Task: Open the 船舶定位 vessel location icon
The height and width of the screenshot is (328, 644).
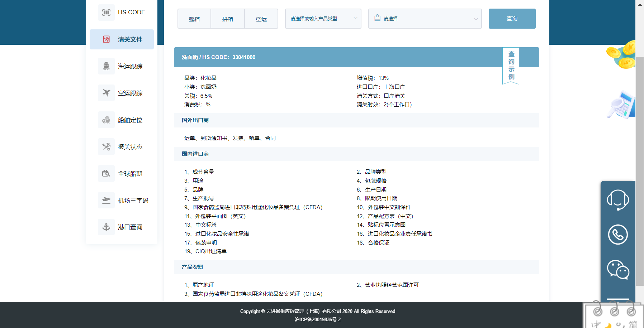Action: 106,120
